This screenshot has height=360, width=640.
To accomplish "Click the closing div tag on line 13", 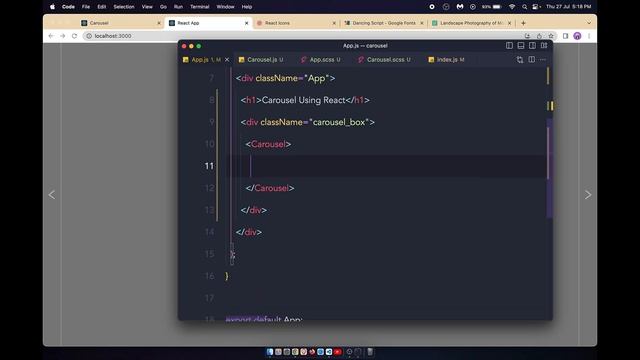I will pos(253,210).
